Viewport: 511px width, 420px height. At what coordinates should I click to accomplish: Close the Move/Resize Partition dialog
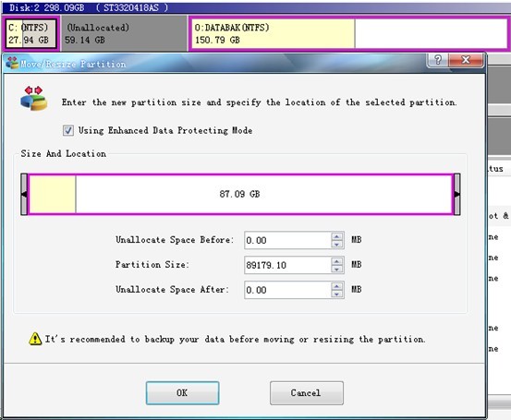pyautogui.click(x=466, y=60)
